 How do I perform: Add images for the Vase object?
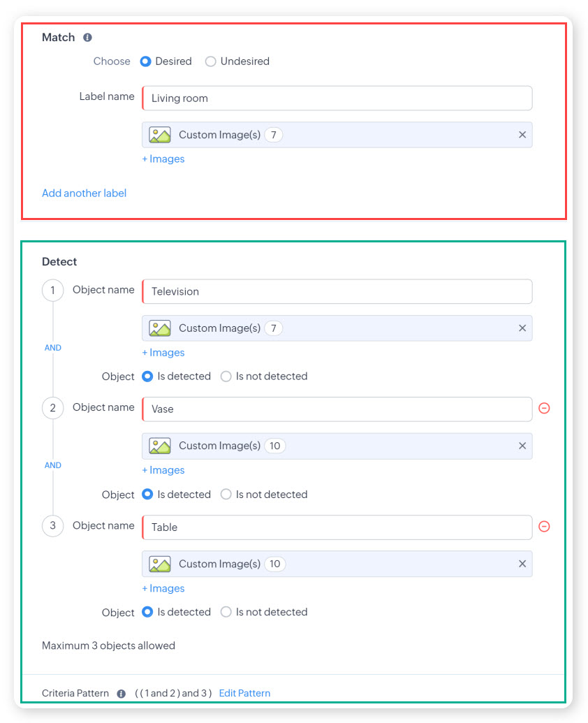point(163,470)
